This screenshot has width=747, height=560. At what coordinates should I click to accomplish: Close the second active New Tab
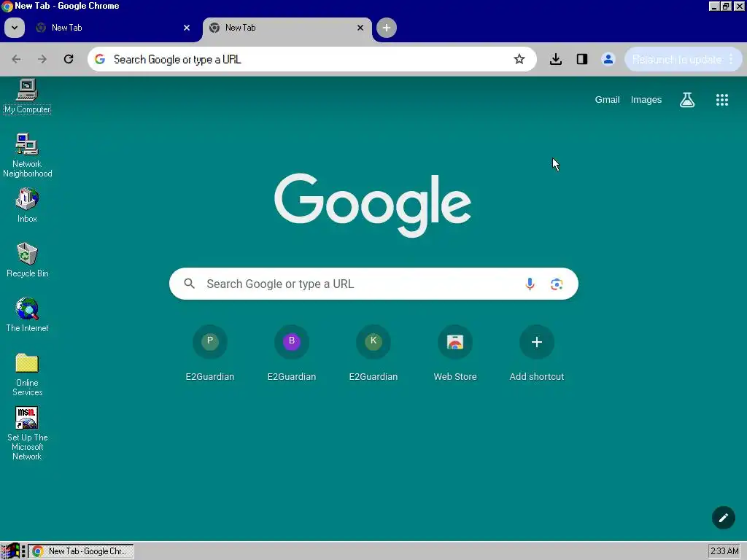coord(360,28)
